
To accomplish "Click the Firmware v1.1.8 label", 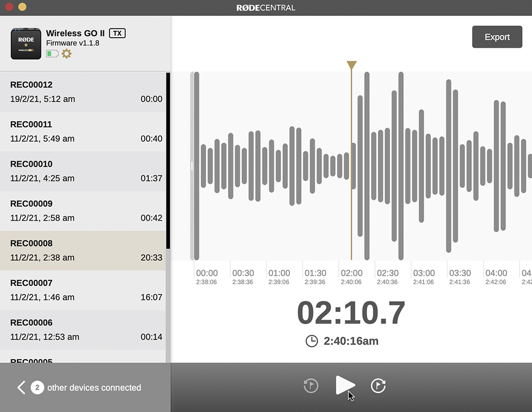I will (x=72, y=43).
